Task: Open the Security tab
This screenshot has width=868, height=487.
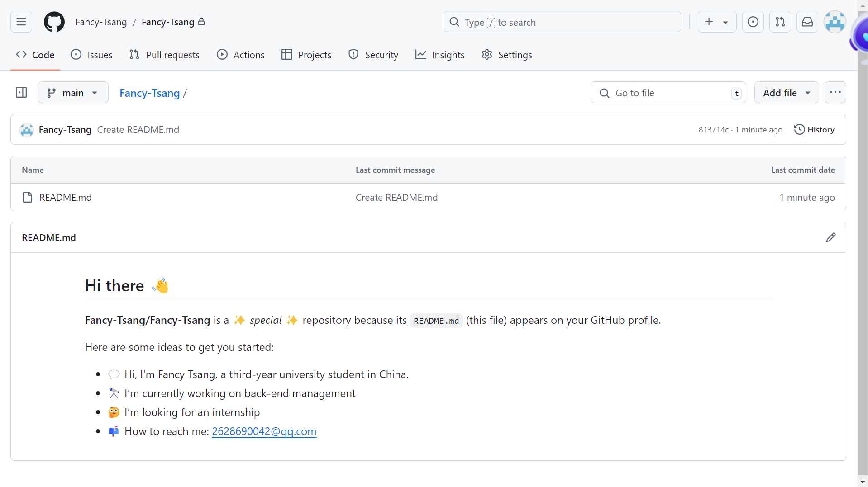Action: [373, 55]
